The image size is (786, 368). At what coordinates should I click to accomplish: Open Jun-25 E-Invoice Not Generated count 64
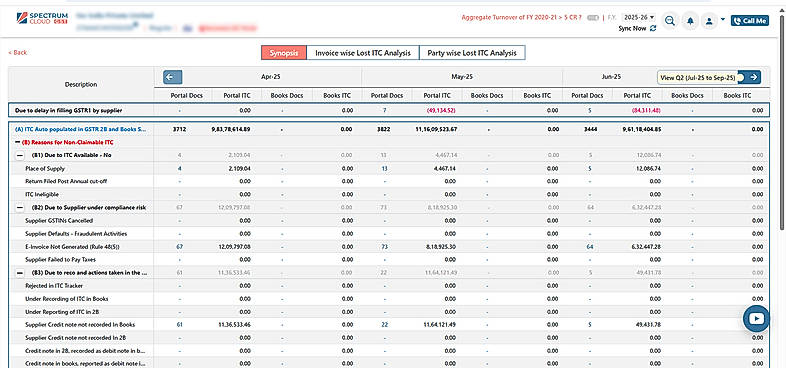pyautogui.click(x=590, y=247)
